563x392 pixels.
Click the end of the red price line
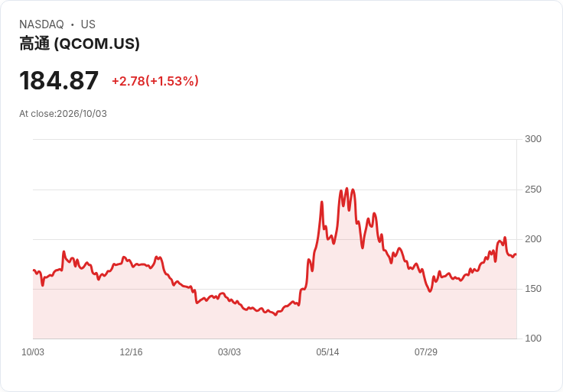point(516,254)
